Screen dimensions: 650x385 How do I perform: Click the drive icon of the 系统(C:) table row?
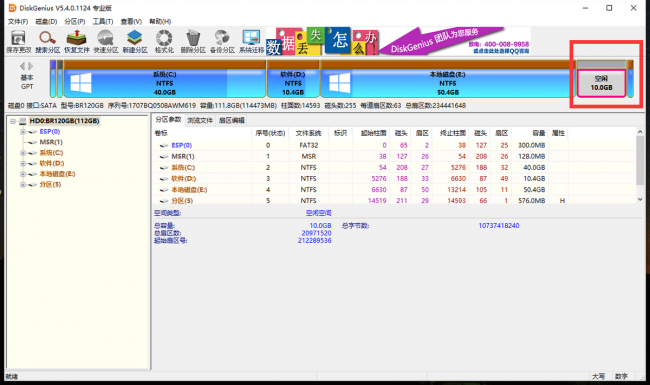pos(164,168)
